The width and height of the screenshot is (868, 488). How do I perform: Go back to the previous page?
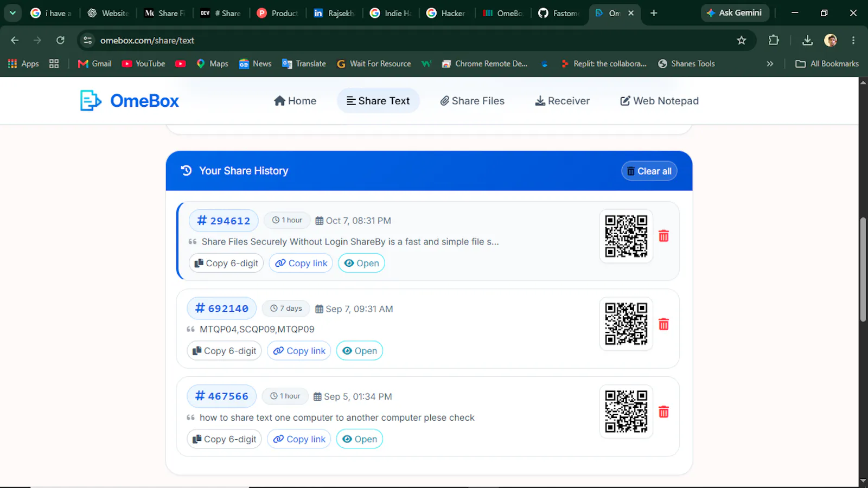(15, 40)
